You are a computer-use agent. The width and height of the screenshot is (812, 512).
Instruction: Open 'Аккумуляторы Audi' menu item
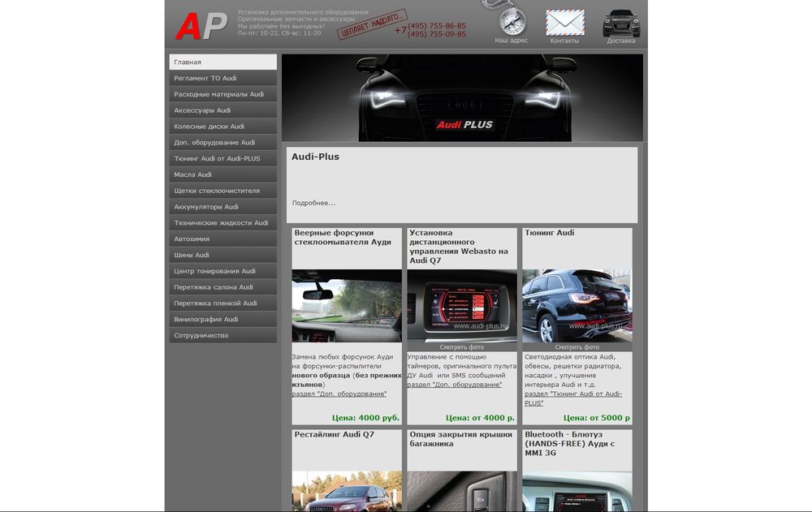(x=223, y=207)
